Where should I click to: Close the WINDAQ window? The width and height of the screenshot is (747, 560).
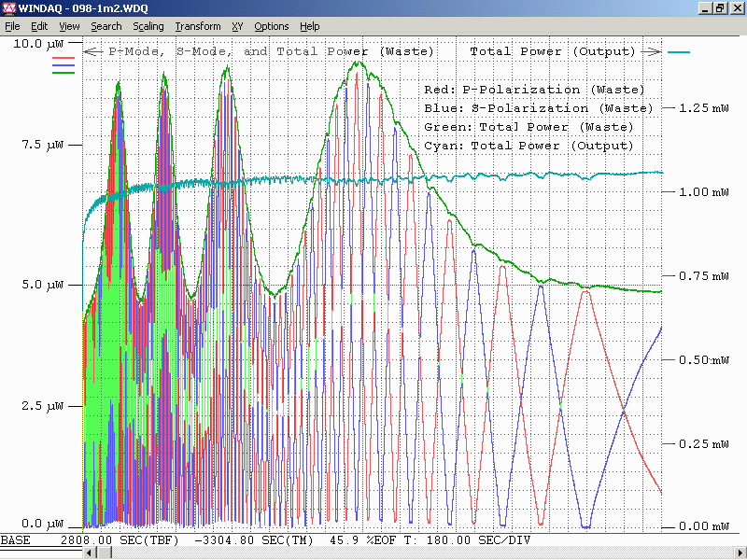[x=737, y=7]
